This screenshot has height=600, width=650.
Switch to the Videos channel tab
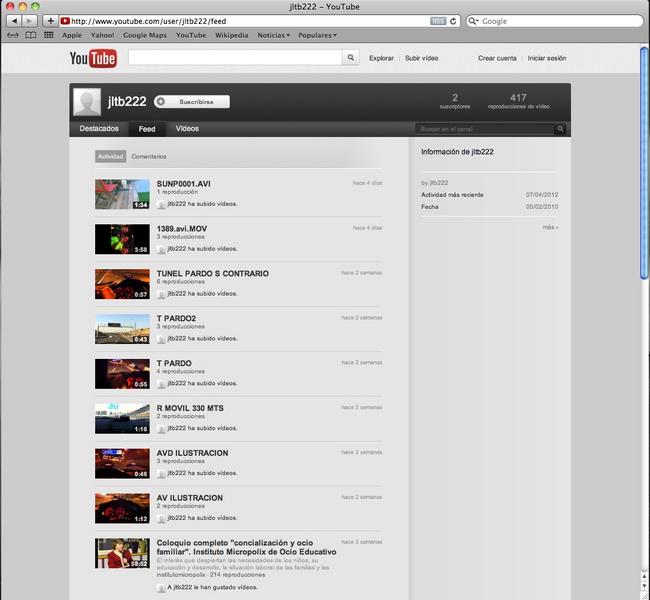(187, 129)
